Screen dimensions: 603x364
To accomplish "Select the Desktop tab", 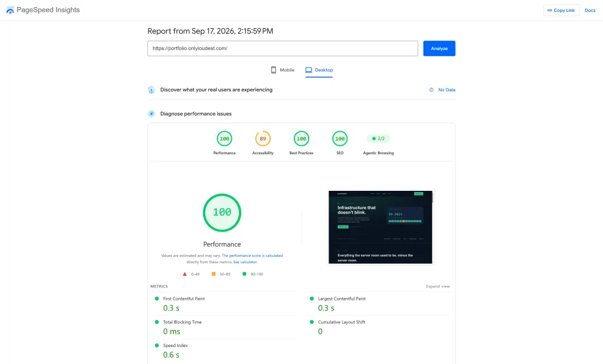I will coord(319,70).
